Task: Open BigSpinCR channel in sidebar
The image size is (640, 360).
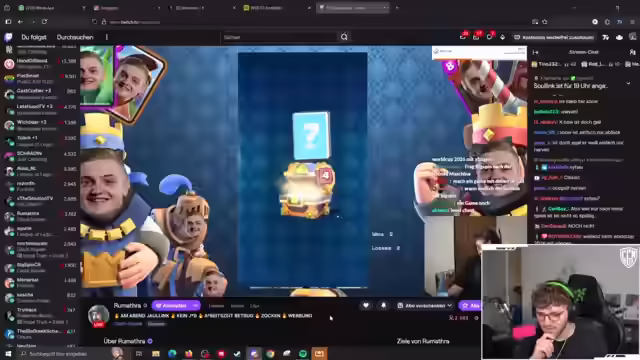Action: 40,267
